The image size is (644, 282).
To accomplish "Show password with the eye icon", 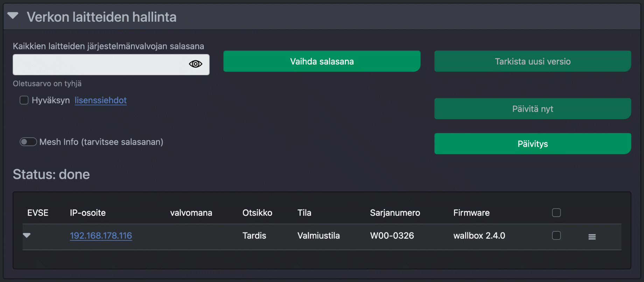I will (x=195, y=64).
